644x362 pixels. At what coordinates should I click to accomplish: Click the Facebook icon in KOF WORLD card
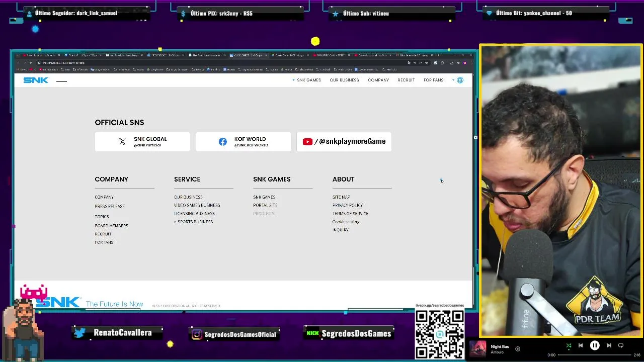(222, 142)
